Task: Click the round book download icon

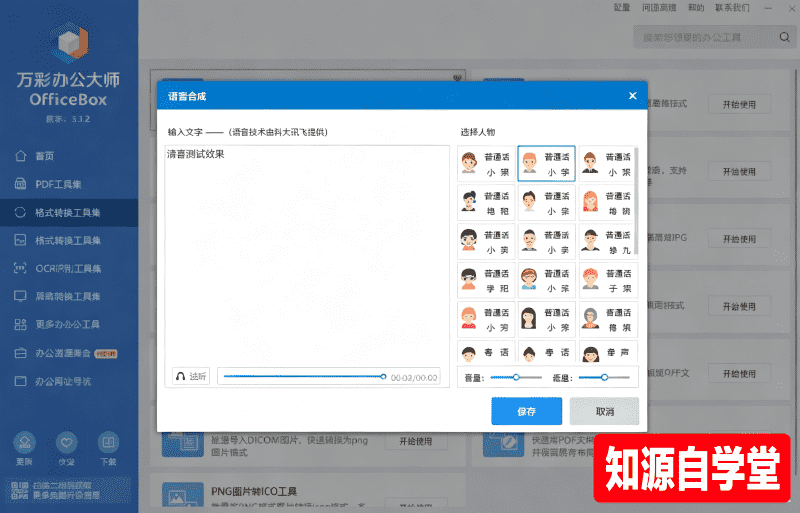Action: point(108,442)
